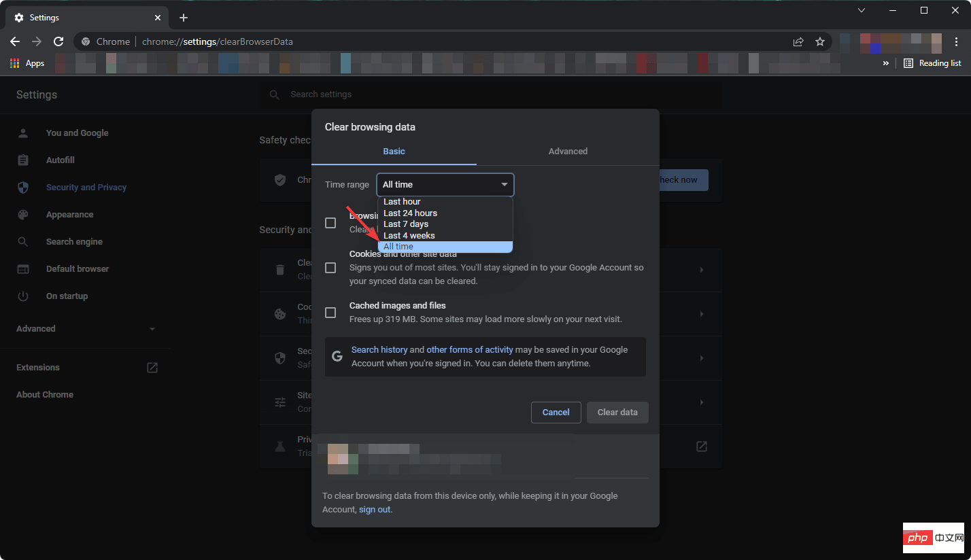Open new tab with plus icon
Viewport: 971px width, 560px height.
coord(184,18)
